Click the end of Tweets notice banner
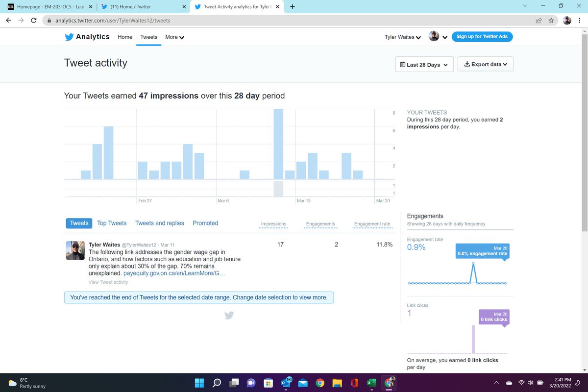This screenshot has height=392, width=588. coord(199,297)
